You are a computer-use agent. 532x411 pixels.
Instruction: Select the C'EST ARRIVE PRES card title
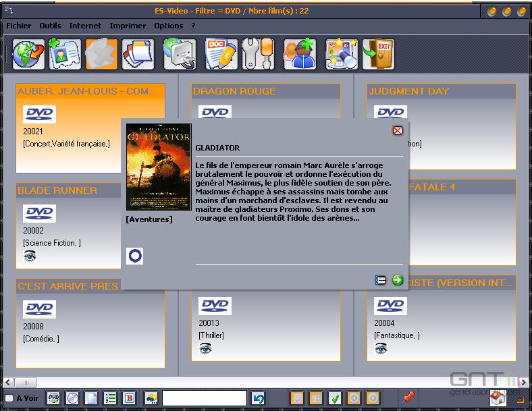click(x=68, y=286)
